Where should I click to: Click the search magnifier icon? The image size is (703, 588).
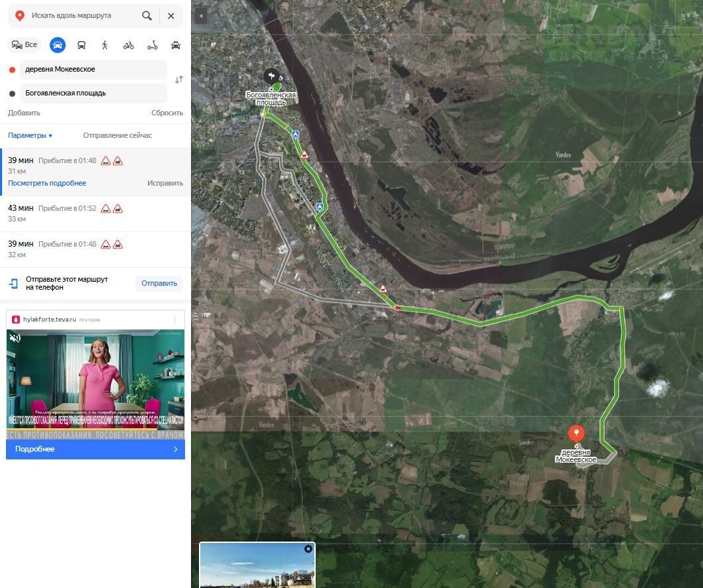[x=147, y=16]
